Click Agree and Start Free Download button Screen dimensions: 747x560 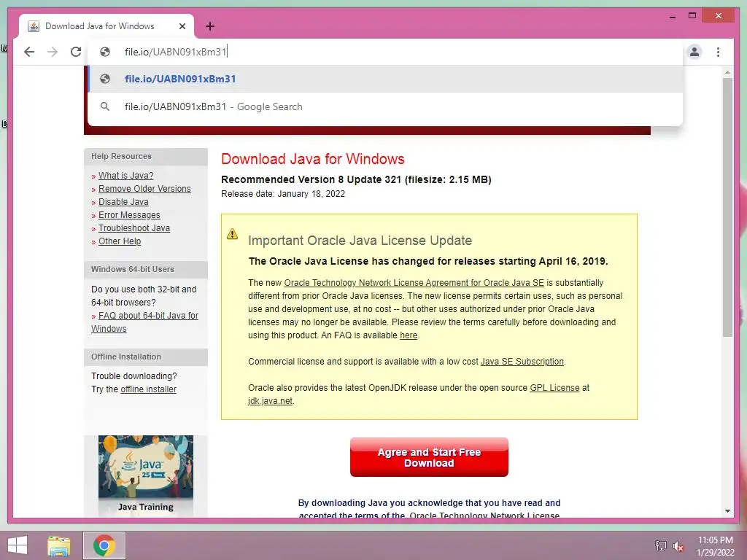click(x=429, y=457)
